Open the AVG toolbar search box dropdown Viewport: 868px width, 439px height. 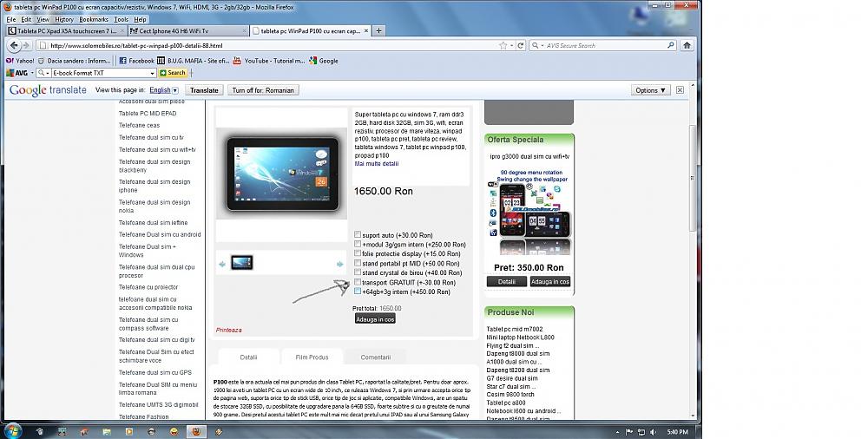click(x=153, y=73)
